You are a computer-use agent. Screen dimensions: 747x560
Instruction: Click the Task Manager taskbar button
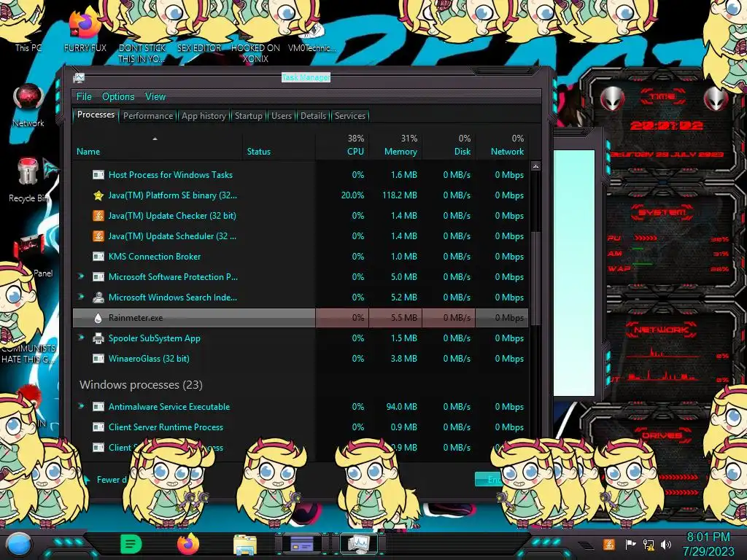coord(358,544)
